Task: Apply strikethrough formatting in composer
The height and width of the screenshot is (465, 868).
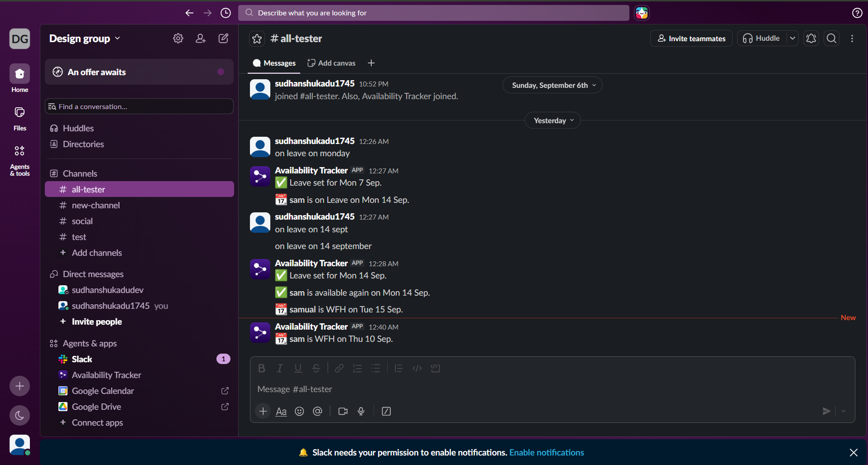Action: (x=316, y=368)
